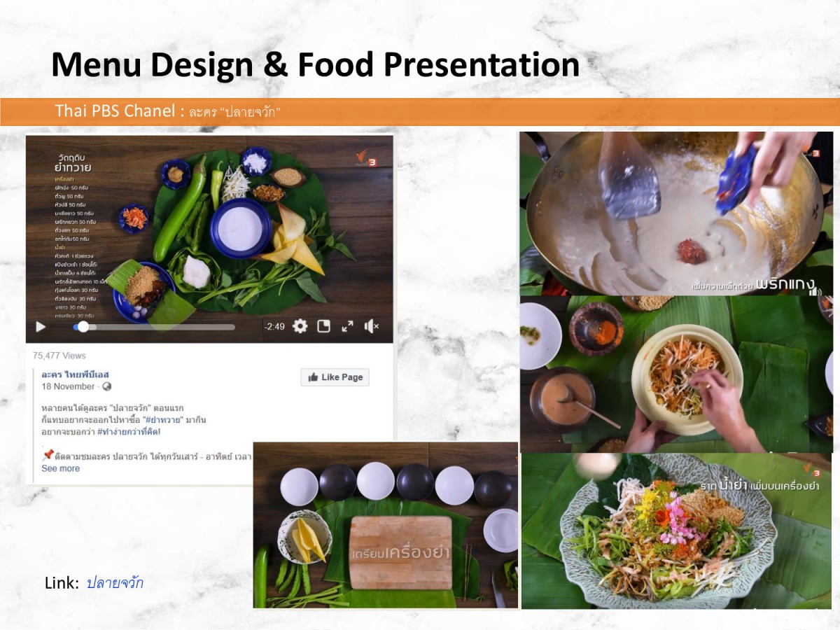Click See more under the post text
Screen dimensions: 840x630
(x=60, y=468)
